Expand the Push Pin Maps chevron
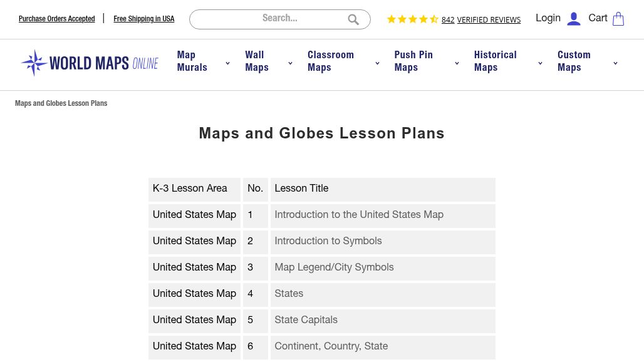Image resolution: width=644 pixels, height=362 pixels. point(457,63)
